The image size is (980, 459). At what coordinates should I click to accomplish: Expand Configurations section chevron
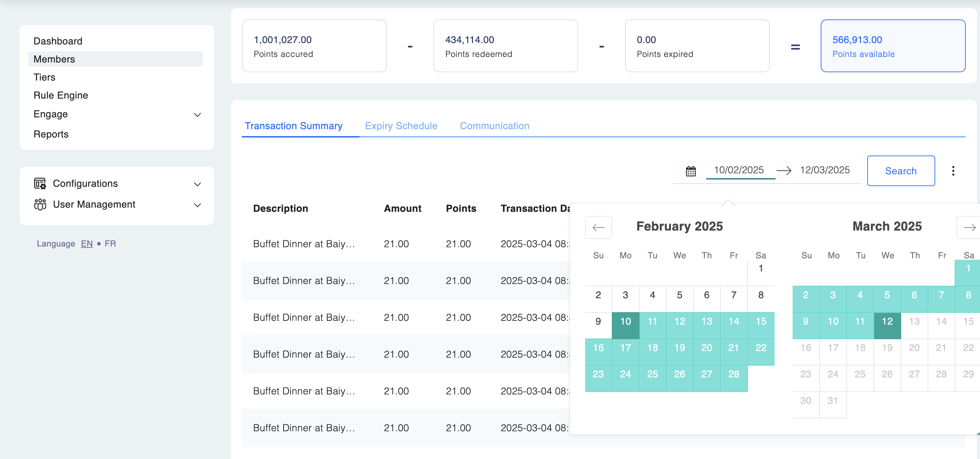coord(197,184)
